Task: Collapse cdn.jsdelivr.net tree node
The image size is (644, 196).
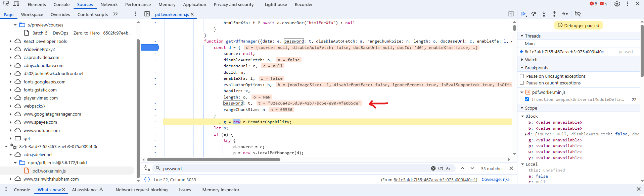Action: click(10, 154)
